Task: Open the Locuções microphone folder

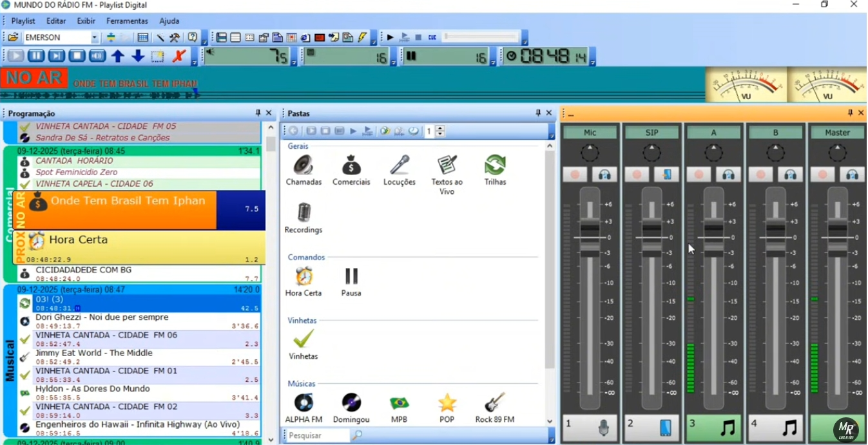Action: (x=400, y=166)
